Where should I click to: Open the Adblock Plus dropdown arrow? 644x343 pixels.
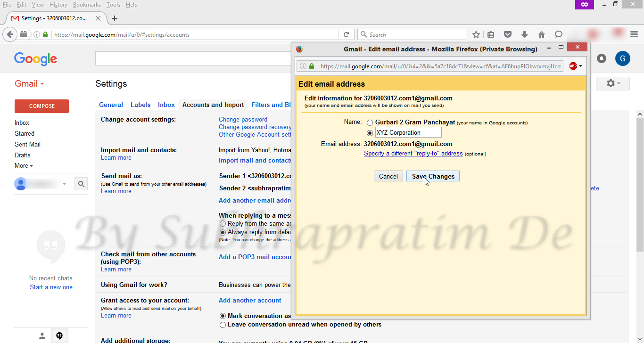581,66
